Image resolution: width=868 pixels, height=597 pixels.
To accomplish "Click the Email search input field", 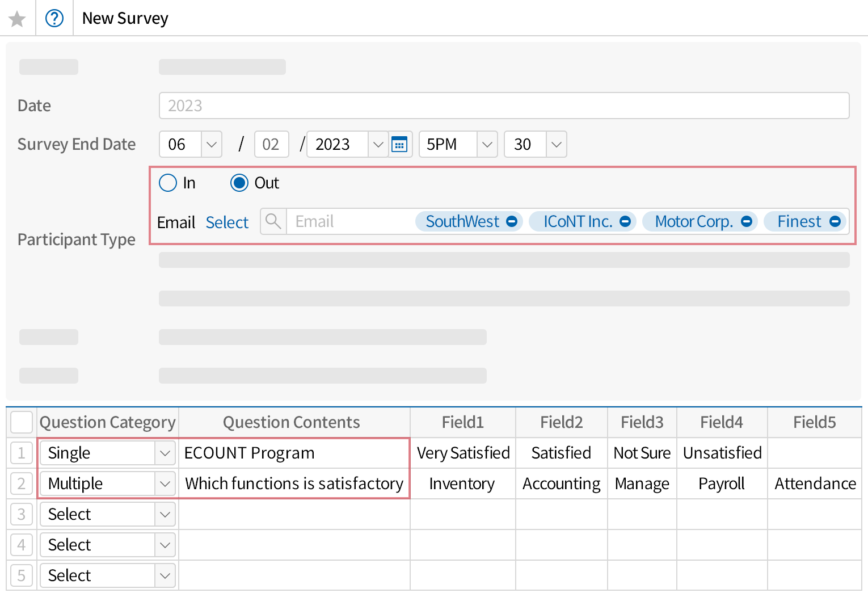I will click(349, 221).
